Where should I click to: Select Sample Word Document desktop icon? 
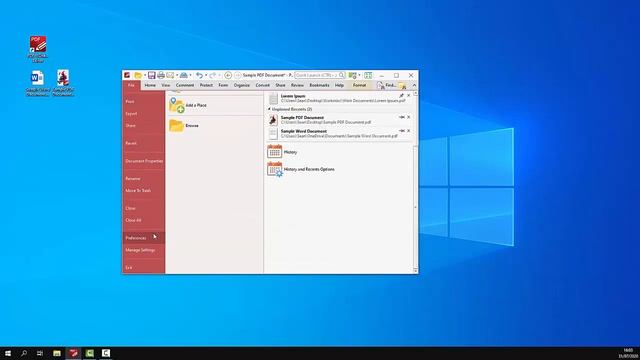[38, 83]
